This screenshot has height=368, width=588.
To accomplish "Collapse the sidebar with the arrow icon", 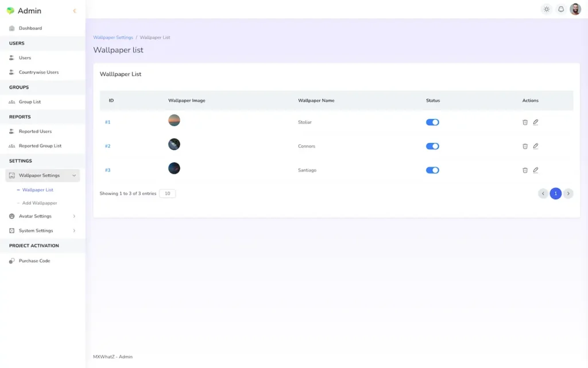I will pos(74,11).
